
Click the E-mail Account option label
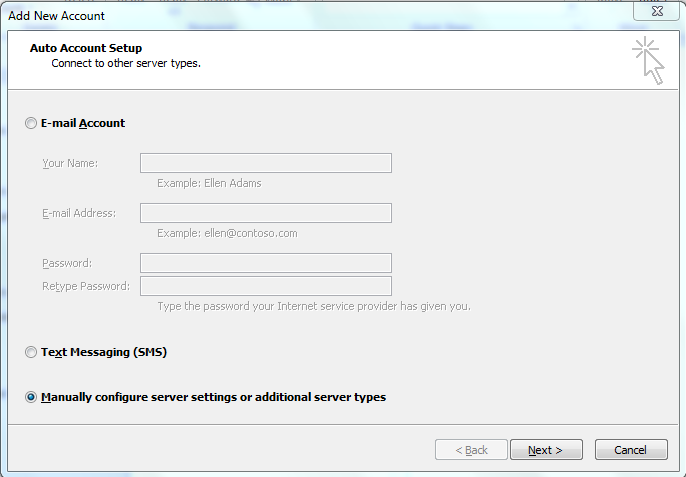[x=83, y=123]
